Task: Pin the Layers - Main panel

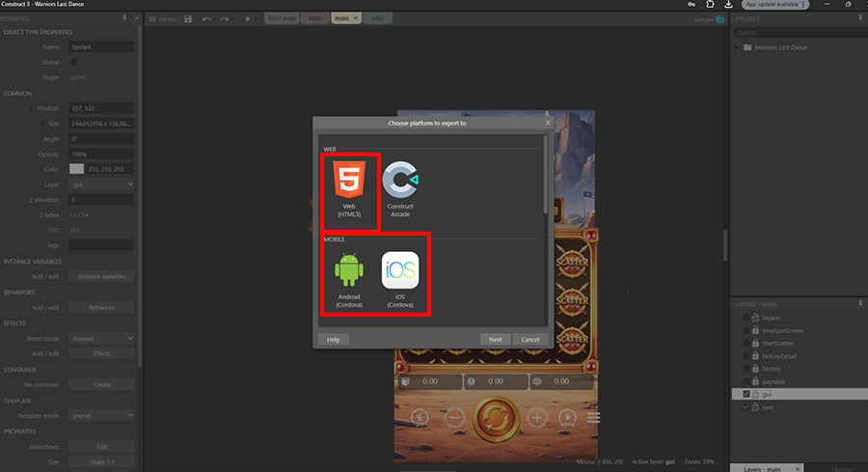Action: click(860, 304)
